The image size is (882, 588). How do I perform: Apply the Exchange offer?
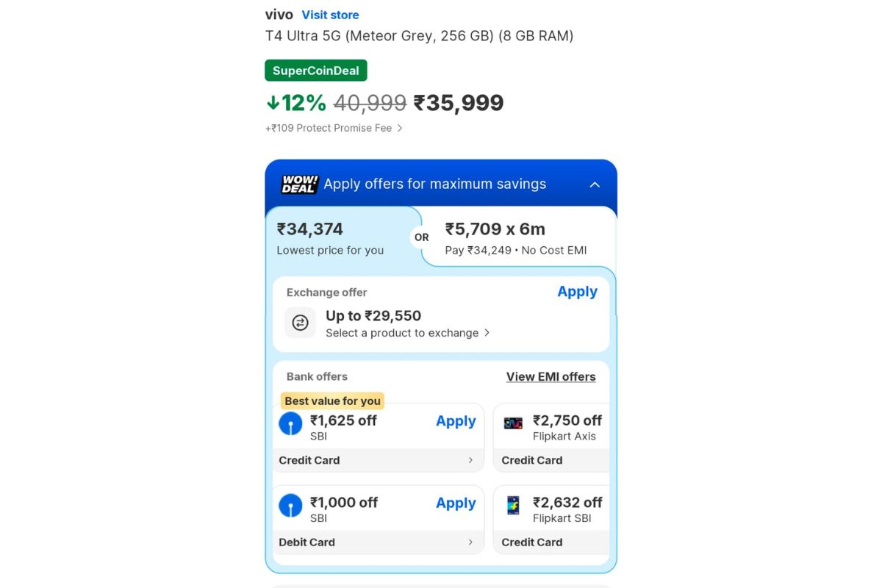tap(577, 292)
